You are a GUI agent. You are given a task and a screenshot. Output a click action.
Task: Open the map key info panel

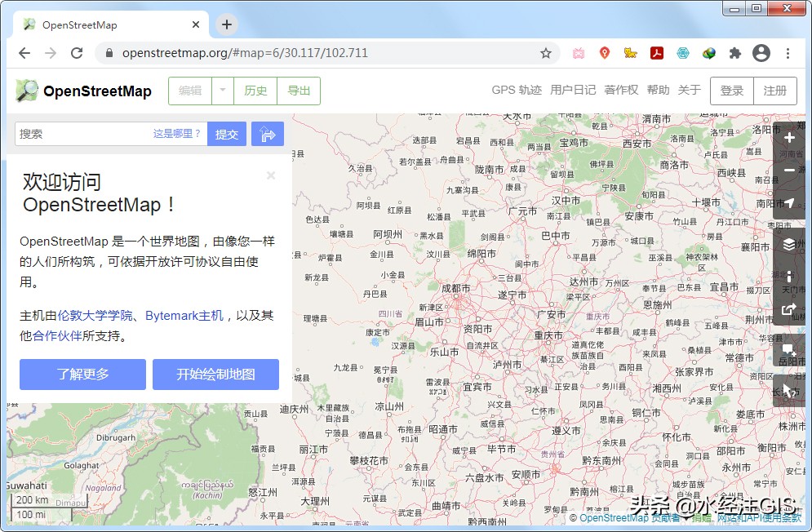pyautogui.click(x=789, y=277)
